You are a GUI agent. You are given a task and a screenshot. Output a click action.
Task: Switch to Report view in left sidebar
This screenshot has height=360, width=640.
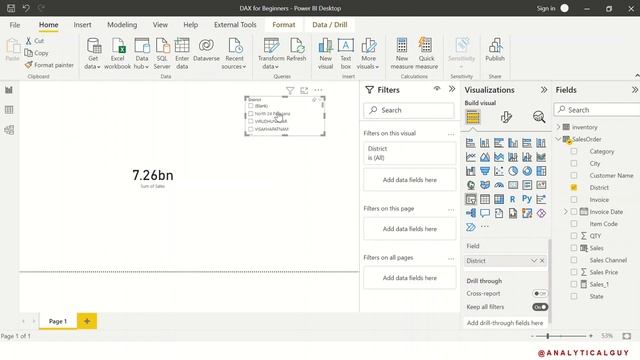9,90
